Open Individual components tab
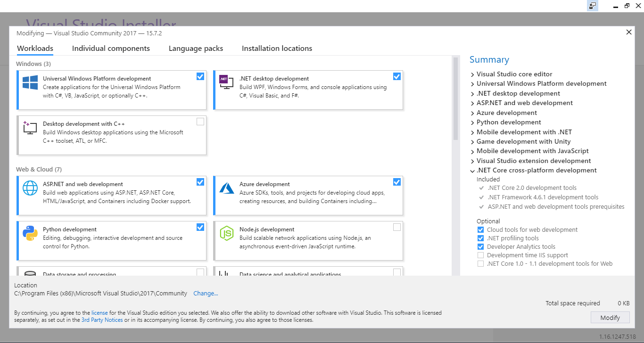644x343 pixels. coord(111,49)
